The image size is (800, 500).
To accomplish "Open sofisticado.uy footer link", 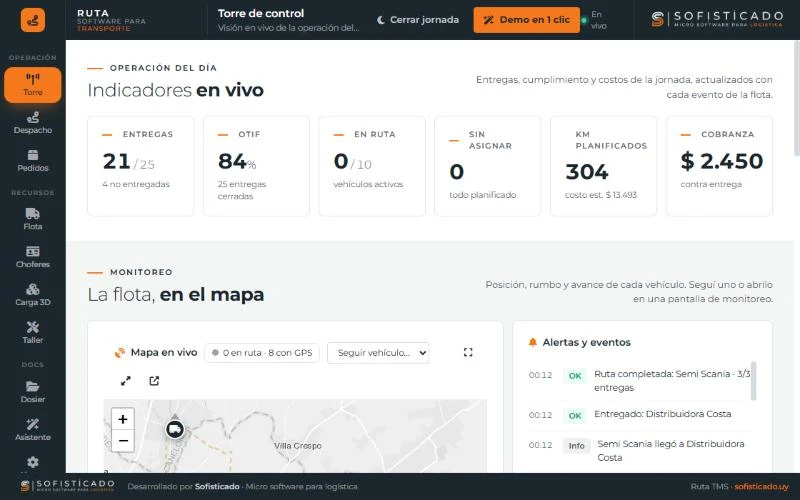I will pyautogui.click(x=761, y=487).
